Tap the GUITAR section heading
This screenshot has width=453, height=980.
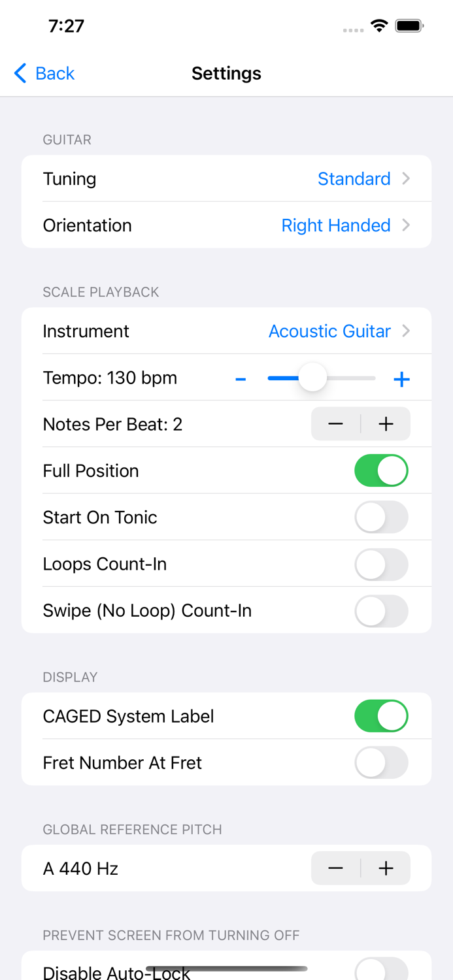[x=67, y=139]
